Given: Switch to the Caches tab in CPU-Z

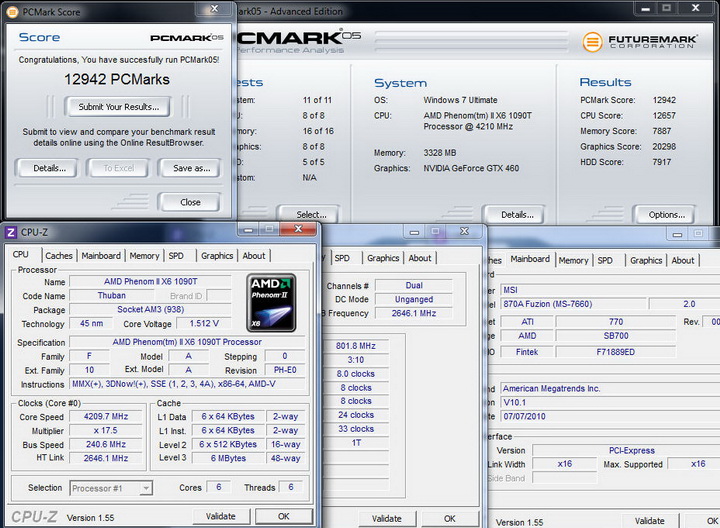Looking at the screenshot, I should [59, 256].
